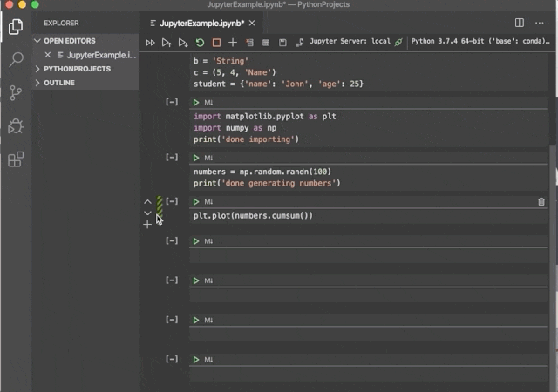This screenshot has width=558, height=392.
Task: Open the Run and Debug view
Action: coord(16,126)
